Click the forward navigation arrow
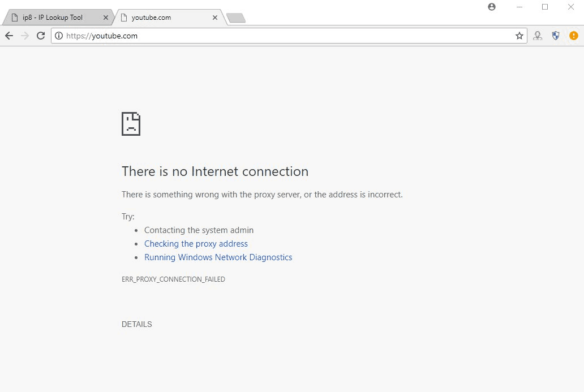 pyautogui.click(x=25, y=36)
